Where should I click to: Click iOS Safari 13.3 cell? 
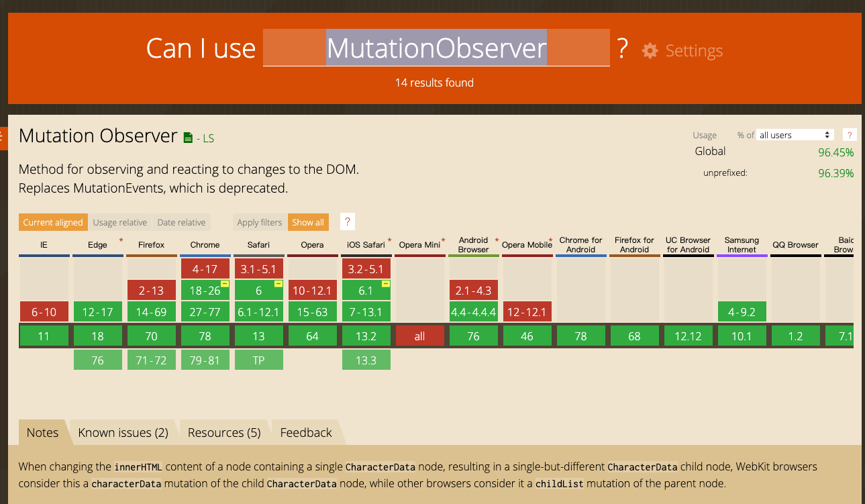[x=366, y=360]
